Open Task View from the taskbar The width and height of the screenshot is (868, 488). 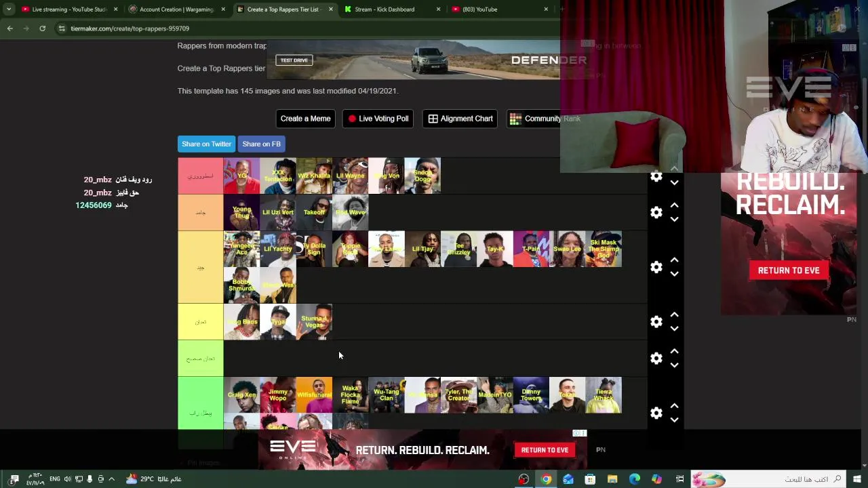[679, 479]
